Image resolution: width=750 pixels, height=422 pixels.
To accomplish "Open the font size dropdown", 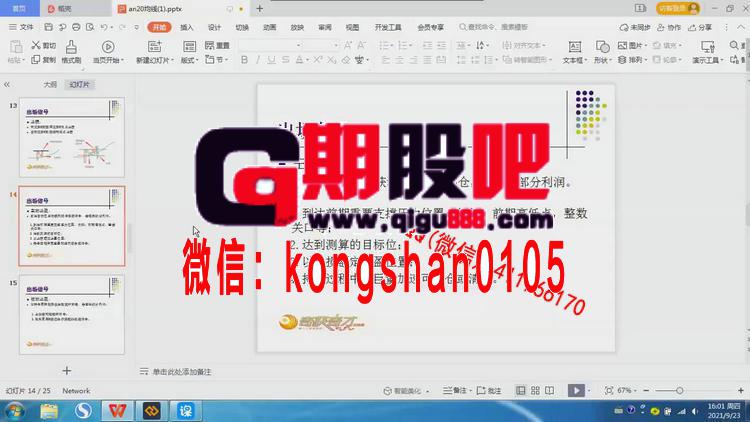I will tap(336, 45).
